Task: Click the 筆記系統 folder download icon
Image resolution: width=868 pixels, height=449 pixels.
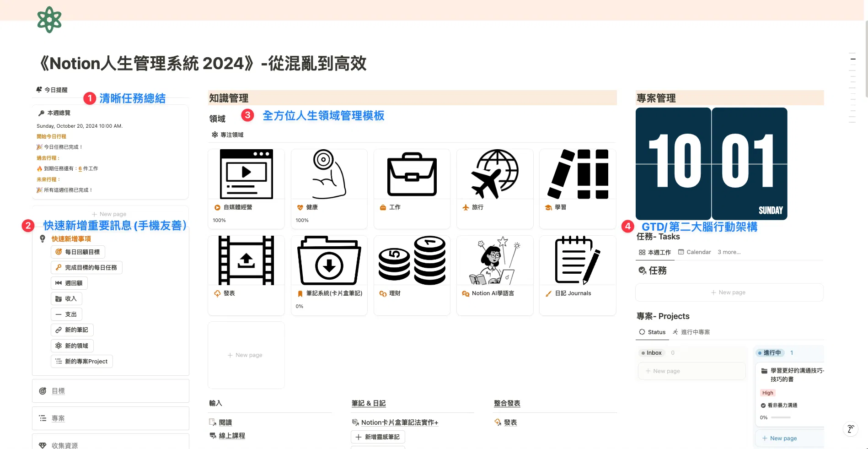Action: pyautogui.click(x=329, y=260)
